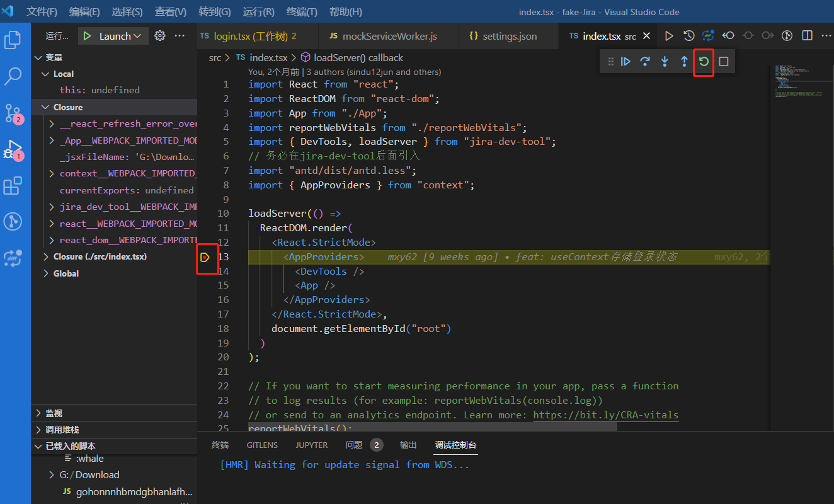
Task: Open editor More Actions ellipsis at top right
Action: point(826,36)
